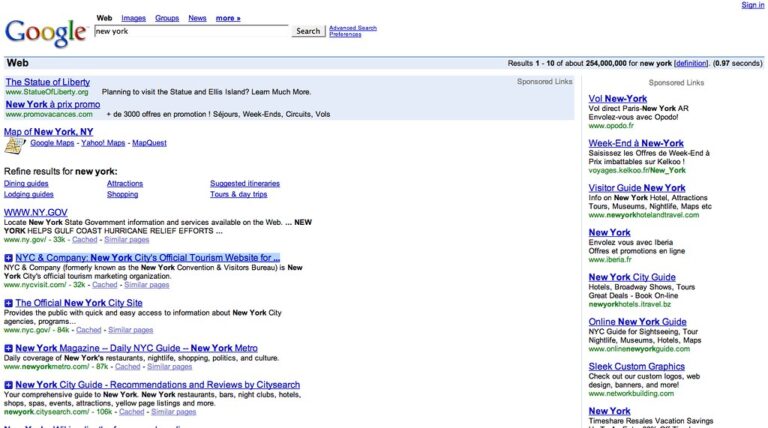The width and height of the screenshot is (768, 428).
Task: View Cached version of newyork.citysearch.com
Action: (x=132, y=412)
